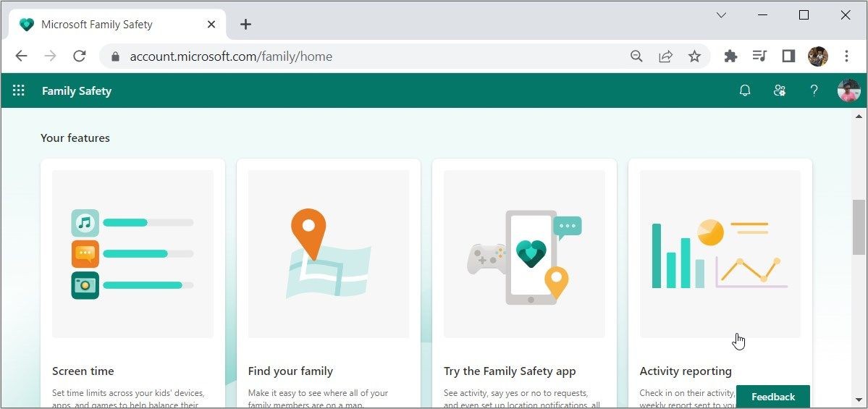This screenshot has height=409, width=868.
Task: Click the scrollbar down arrow
Action: point(859,400)
